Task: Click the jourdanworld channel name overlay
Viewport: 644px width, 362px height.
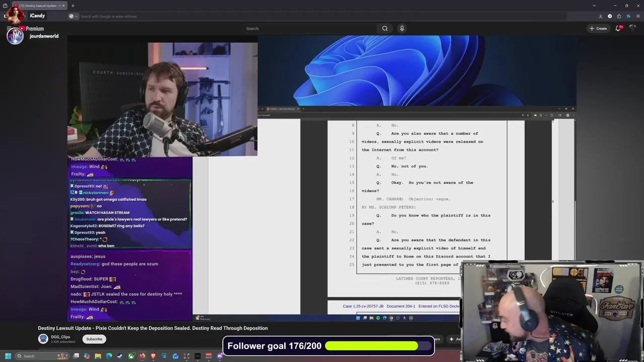Action: click(x=44, y=36)
